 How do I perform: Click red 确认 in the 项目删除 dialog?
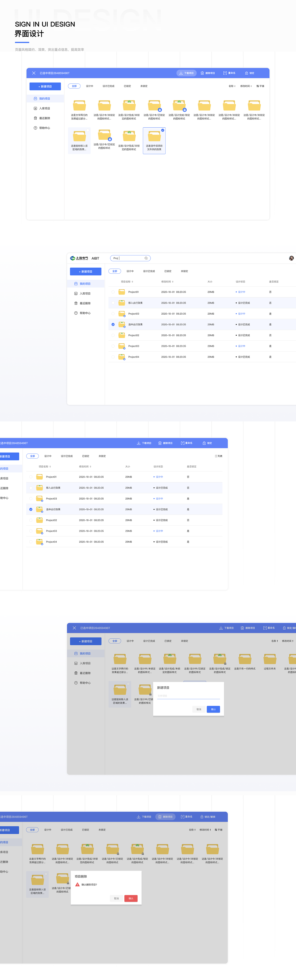pos(131,898)
